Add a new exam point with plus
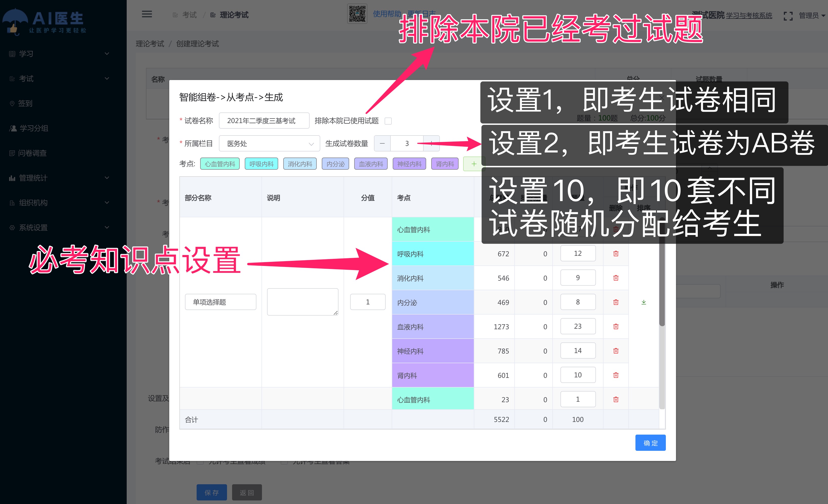 (x=474, y=164)
